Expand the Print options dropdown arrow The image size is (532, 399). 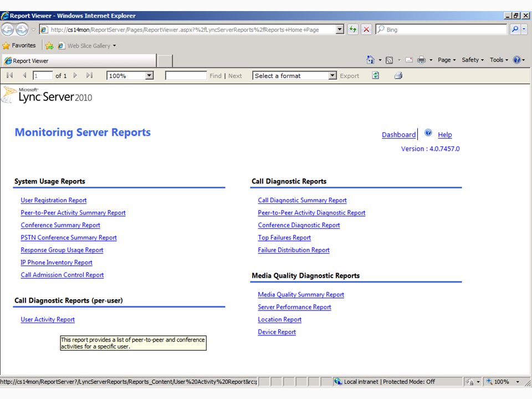431,60
